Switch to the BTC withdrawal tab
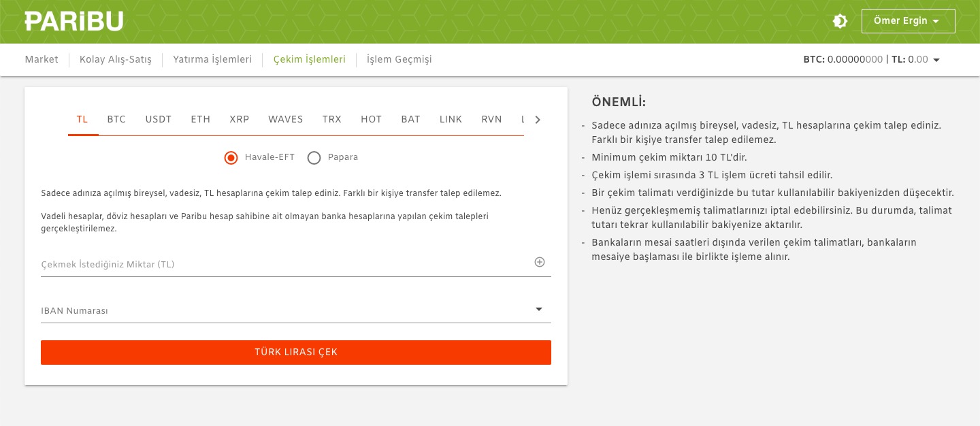This screenshot has width=980, height=426. pyautogui.click(x=116, y=120)
